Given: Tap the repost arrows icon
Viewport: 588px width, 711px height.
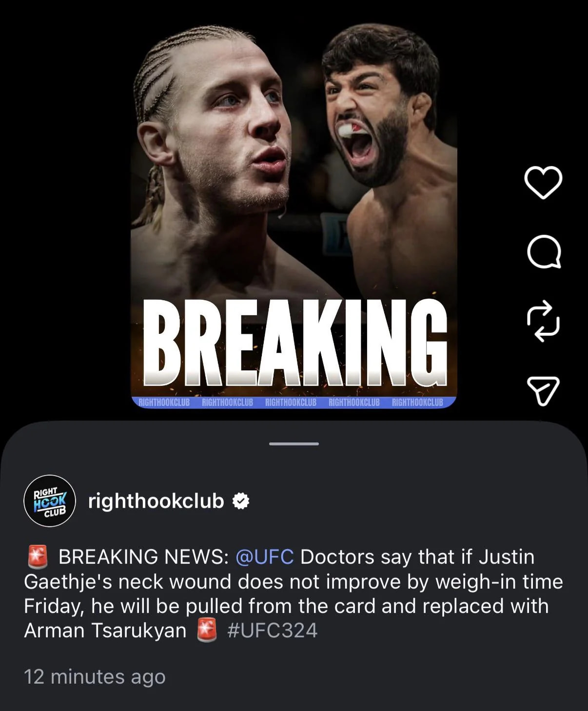Looking at the screenshot, I should (543, 321).
